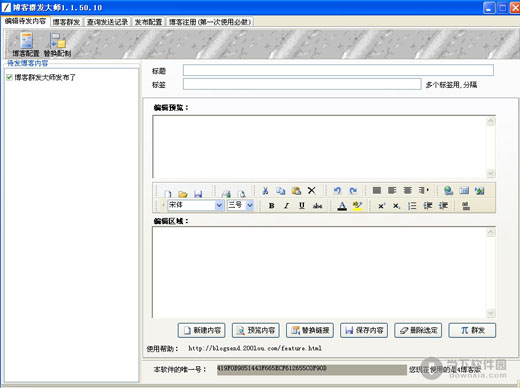Pick the font text color

click(x=342, y=206)
